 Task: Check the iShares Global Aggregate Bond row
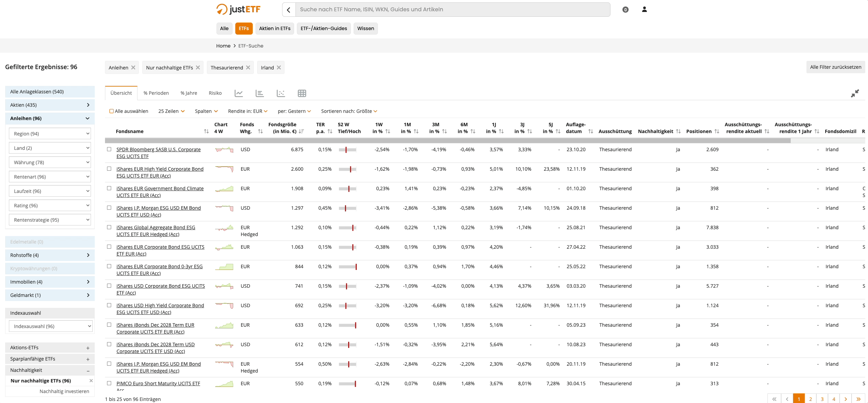[109, 227]
